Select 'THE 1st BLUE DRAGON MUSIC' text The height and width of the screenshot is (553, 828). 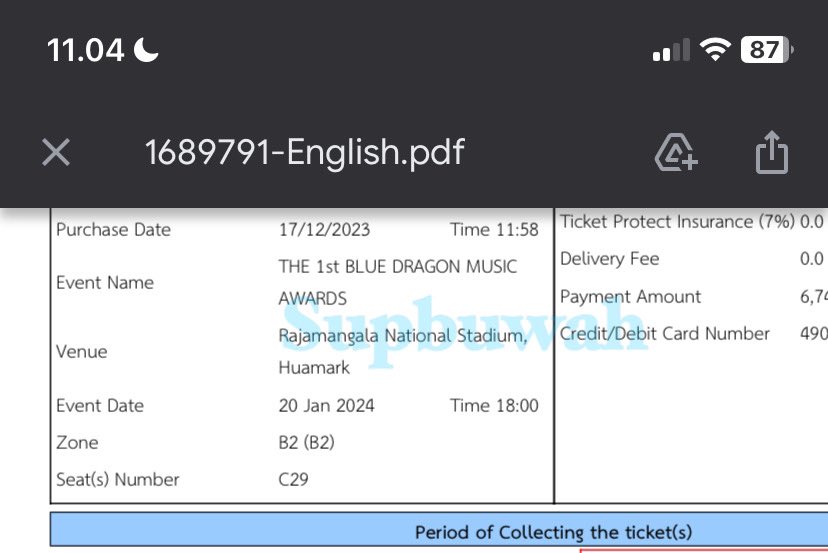pos(398,267)
